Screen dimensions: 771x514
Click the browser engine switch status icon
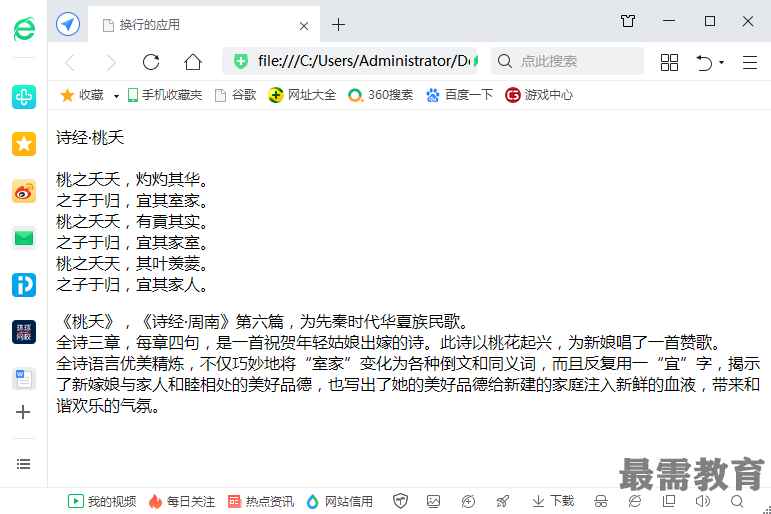[x=635, y=501]
